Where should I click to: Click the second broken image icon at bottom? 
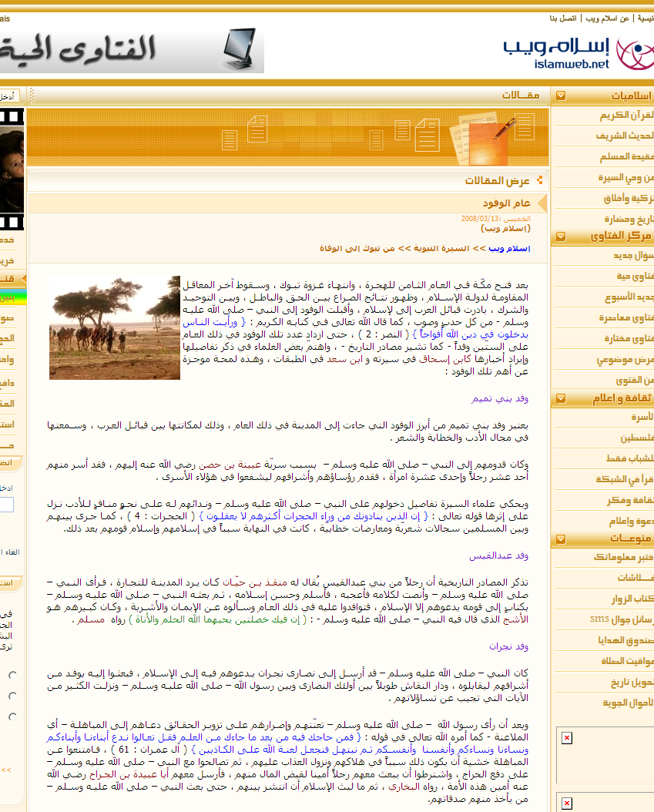point(567,801)
